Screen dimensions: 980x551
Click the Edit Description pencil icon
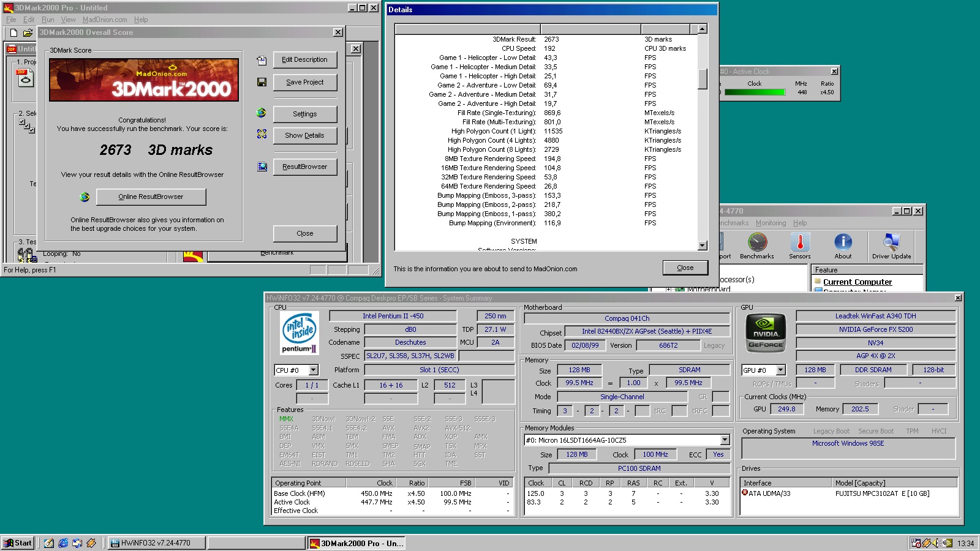tap(262, 59)
